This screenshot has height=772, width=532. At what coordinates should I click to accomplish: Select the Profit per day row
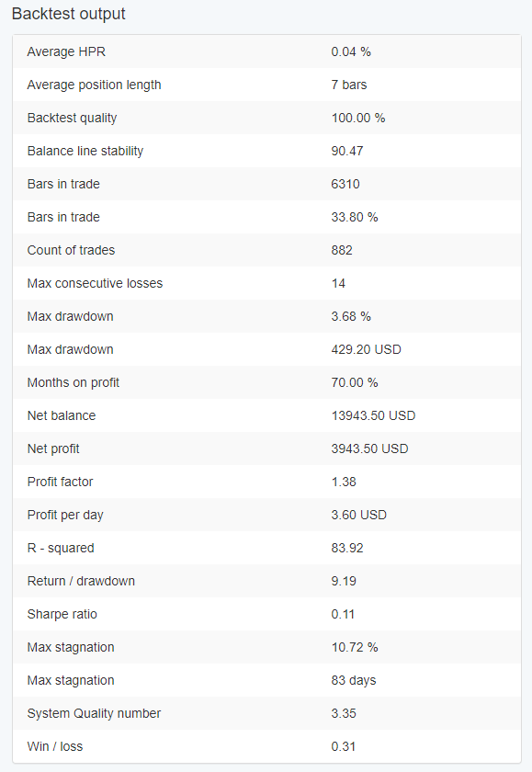(x=266, y=515)
